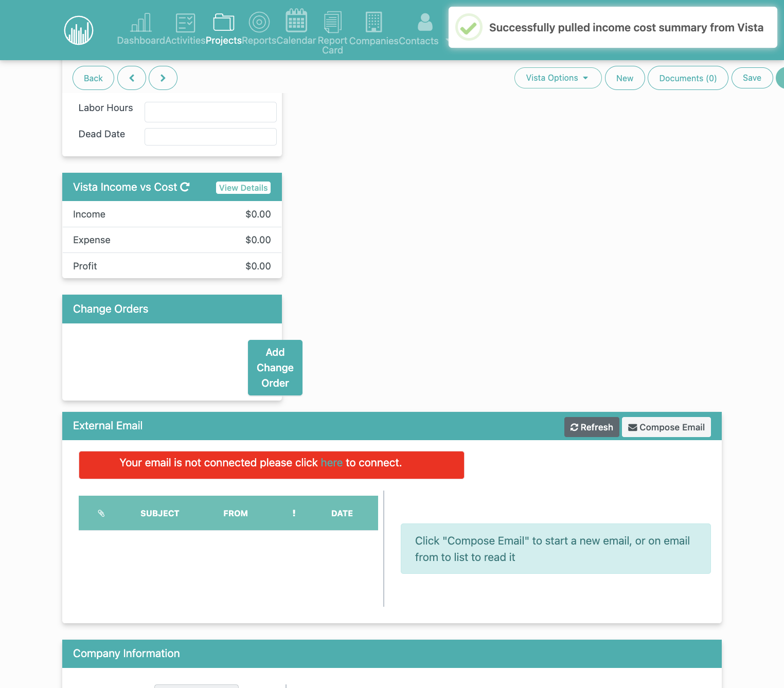View Details of Vista income
This screenshot has height=688, width=784.
(x=243, y=188)
